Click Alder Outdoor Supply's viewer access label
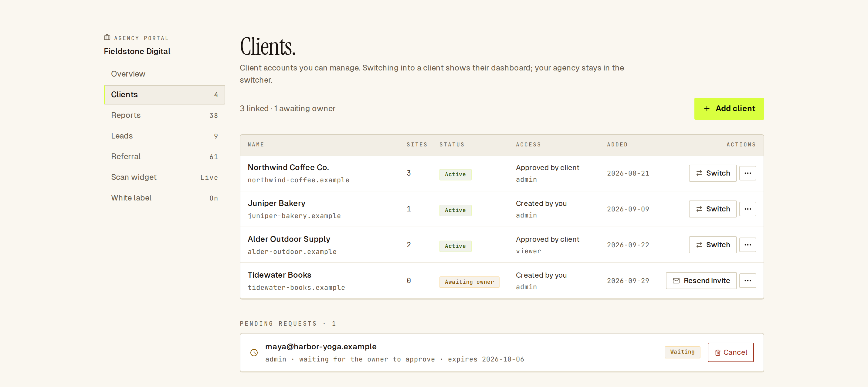Image resolution: width=868 pixels, height=387 pixels. click(x=528, y=251)
